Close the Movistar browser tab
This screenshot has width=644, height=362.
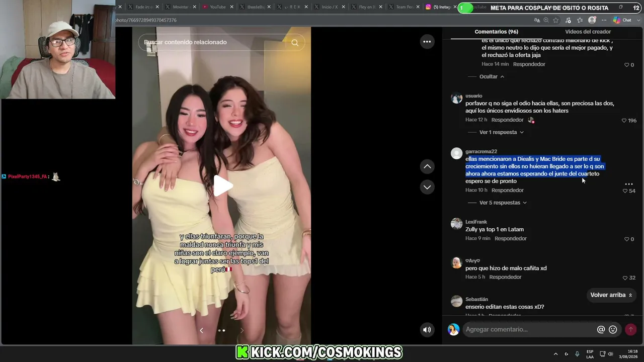click(195, 7)
